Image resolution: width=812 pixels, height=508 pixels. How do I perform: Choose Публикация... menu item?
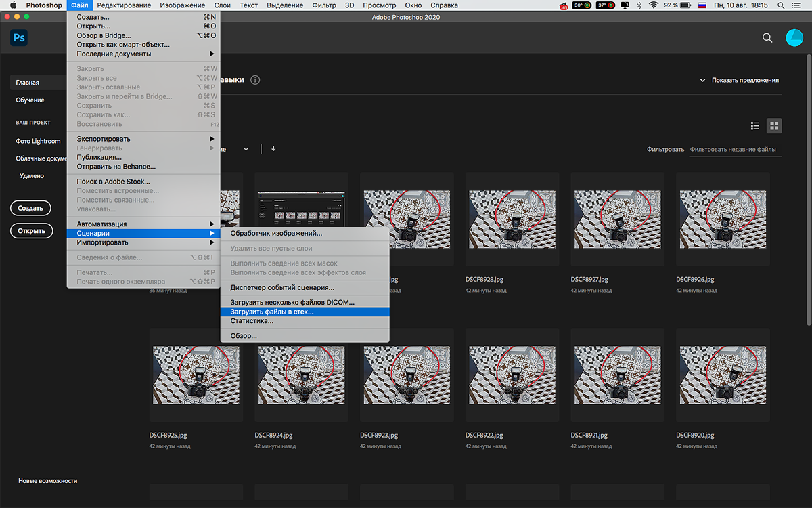[x=143, y=157]
